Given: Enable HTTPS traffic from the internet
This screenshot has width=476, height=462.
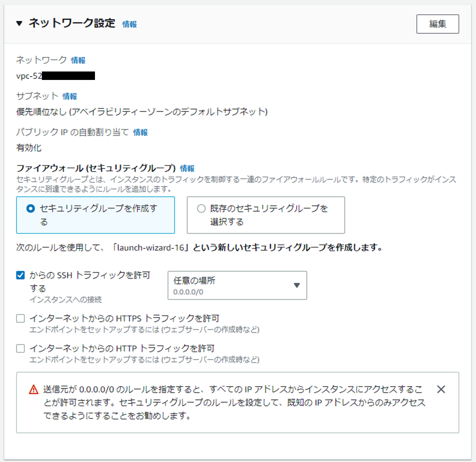Looking at the screenshot, I should click(20, 318).
